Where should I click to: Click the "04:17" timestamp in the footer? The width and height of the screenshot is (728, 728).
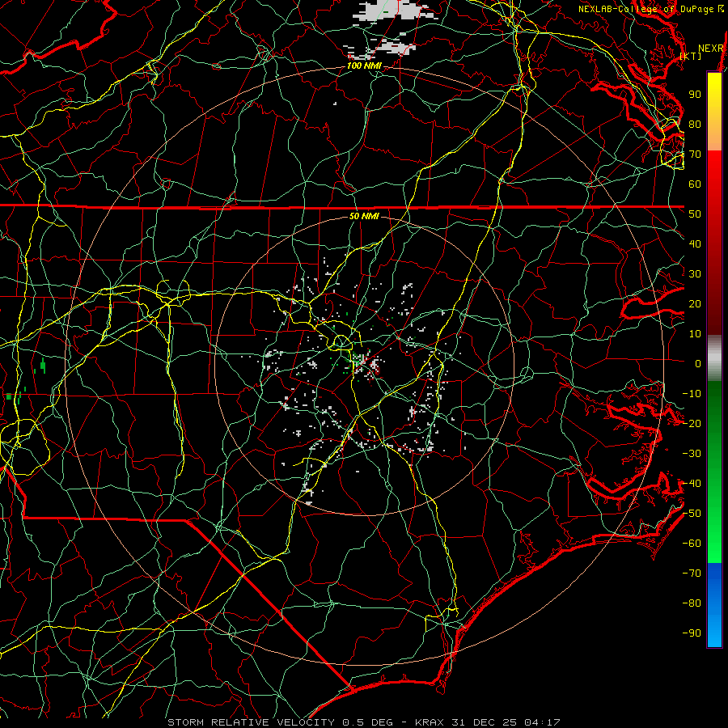(x=542, y=722)
